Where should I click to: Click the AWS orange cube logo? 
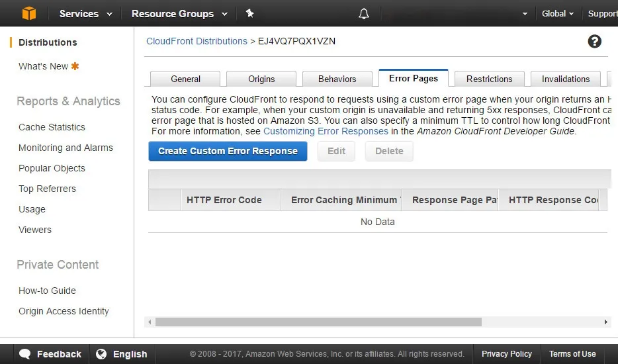click(28, 13)
